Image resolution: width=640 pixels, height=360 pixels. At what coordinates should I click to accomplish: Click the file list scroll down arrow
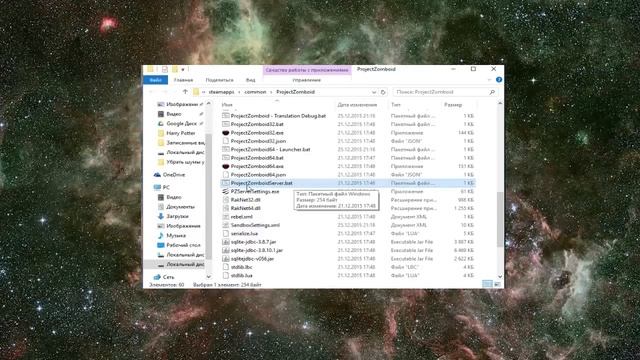(x=500, y=277)
